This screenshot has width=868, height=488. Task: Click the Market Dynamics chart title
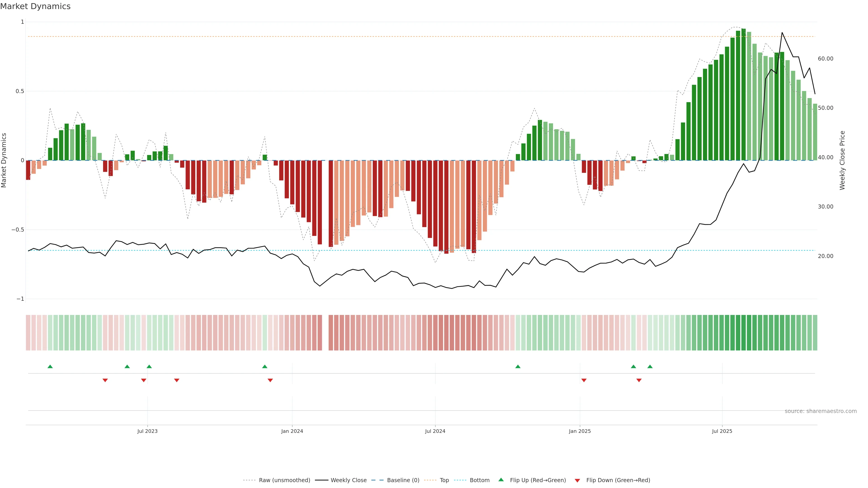[x=35, y=6]
